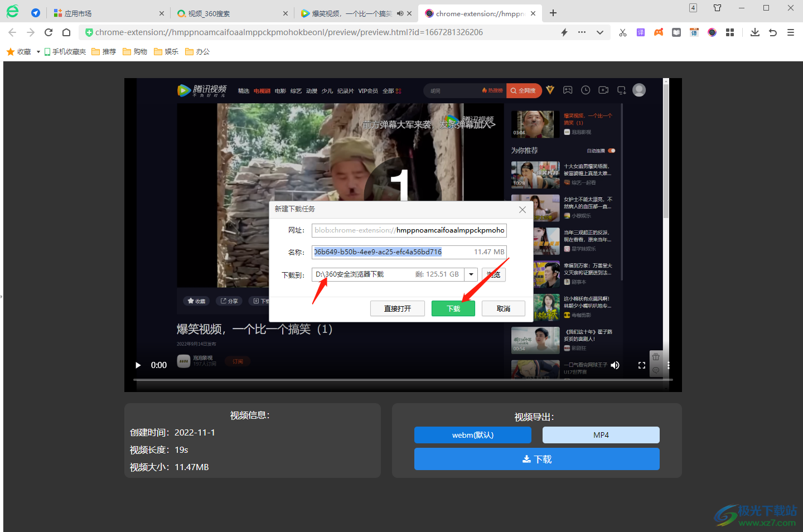This screenshot has height=532, width=803.
Task: Expand the 收藏 bookmarks dropdown arrow
Action: [x=38, y=52]
